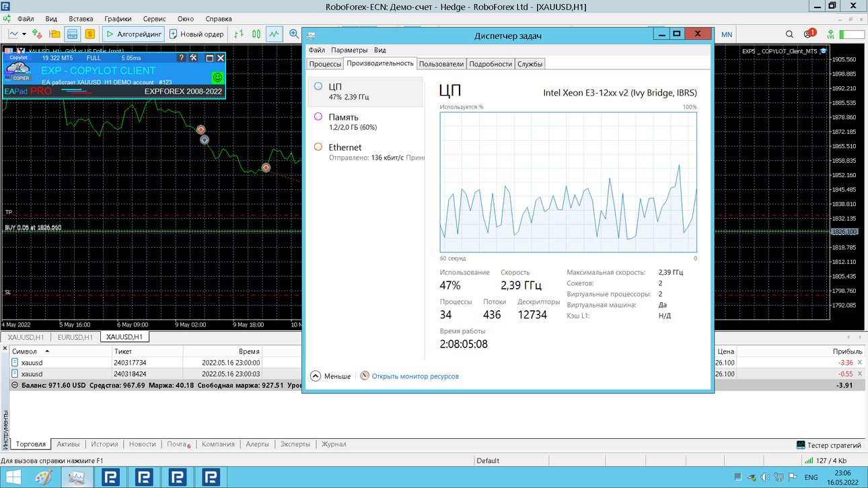Collapse Task Manager with Меньше button
868x488 pixels.
coord(330,376)
